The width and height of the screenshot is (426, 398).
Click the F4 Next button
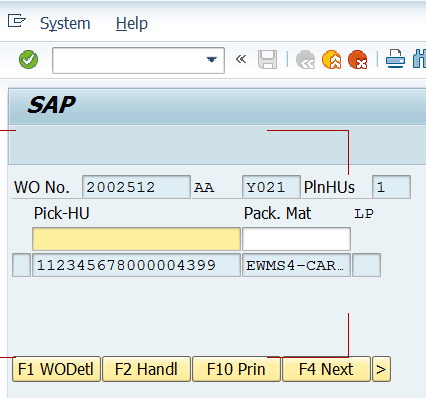(326, 369)
